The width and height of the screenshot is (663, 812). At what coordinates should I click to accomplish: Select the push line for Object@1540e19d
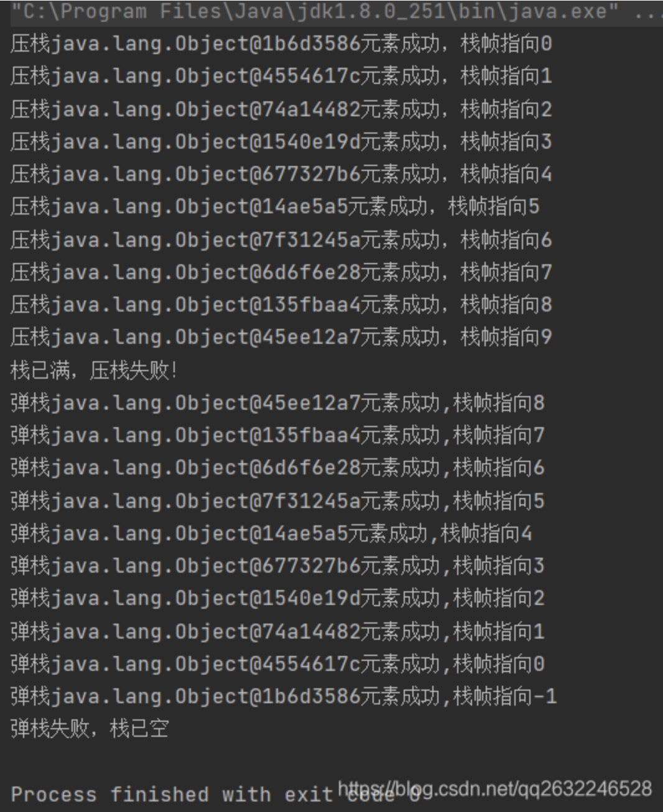pyautogui.click(x=281, y=142)
